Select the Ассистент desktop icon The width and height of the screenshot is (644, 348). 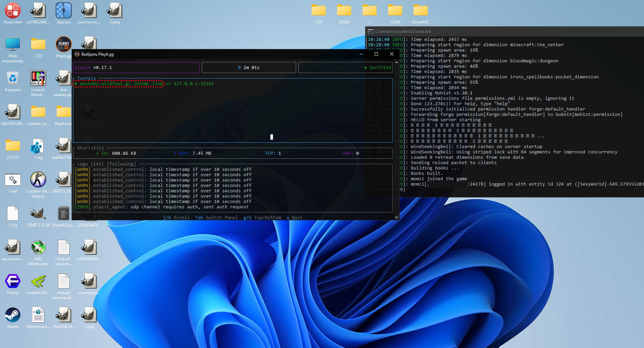13,11
